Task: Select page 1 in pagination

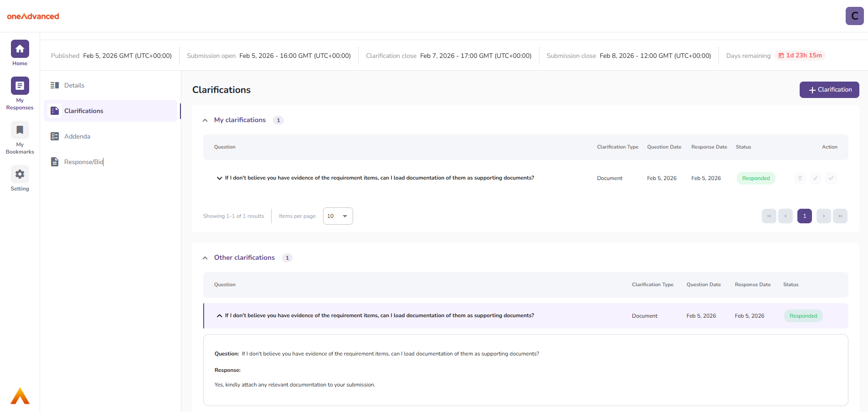Action: click(x=804, y=216)
